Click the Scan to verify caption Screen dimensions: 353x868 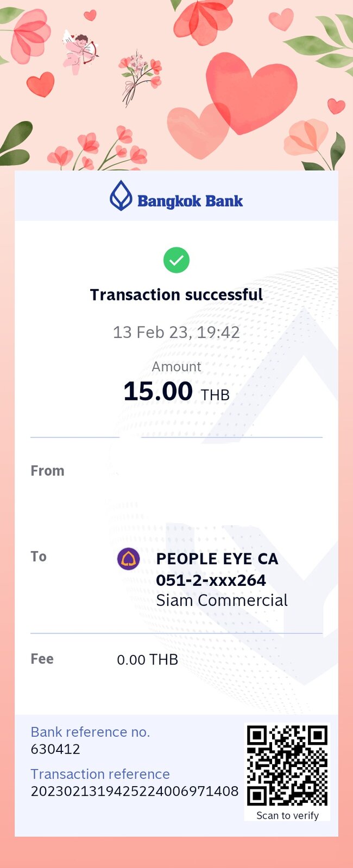coord(287,815)
